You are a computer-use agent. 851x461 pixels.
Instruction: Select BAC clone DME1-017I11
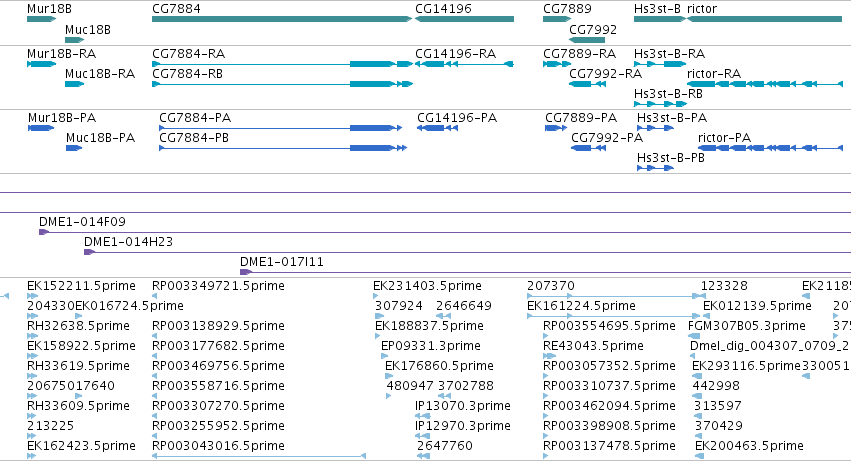(282, 262)
